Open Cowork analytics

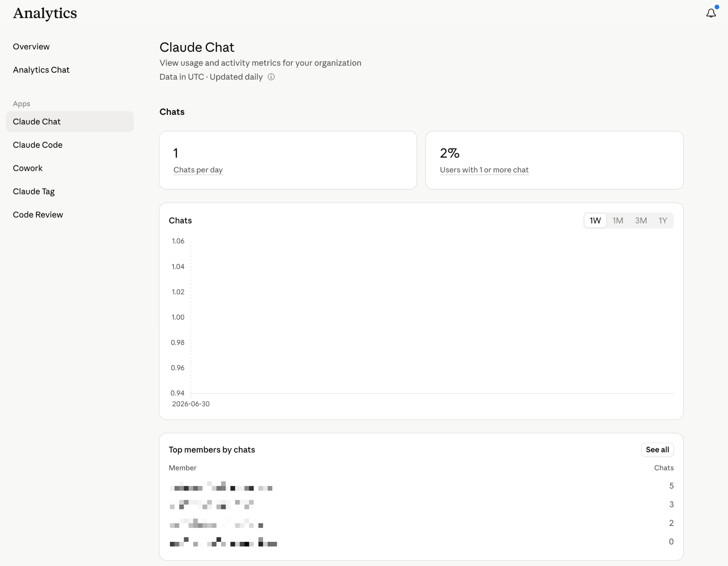coord(28,168)
